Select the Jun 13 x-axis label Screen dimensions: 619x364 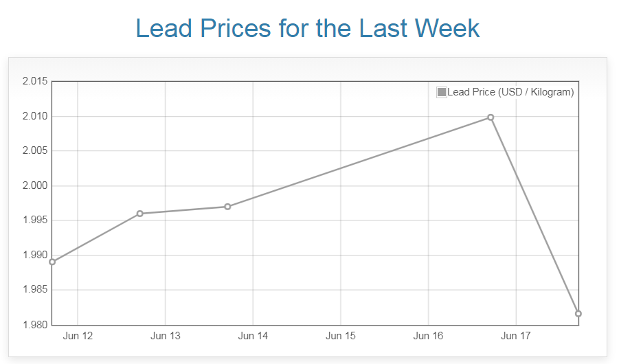[166, 337]
